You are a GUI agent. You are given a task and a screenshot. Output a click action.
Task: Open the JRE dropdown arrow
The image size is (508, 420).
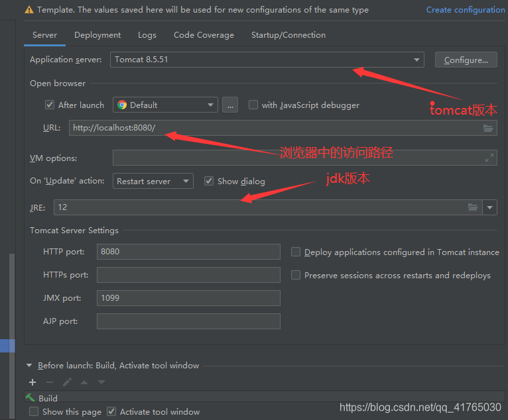(x=489, y=207)
